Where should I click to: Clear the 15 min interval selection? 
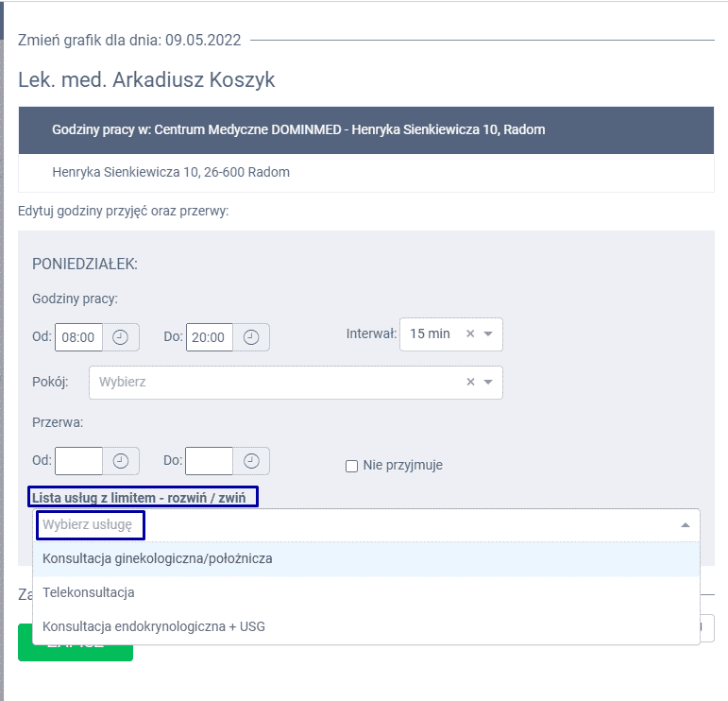[x=470, y=334]
